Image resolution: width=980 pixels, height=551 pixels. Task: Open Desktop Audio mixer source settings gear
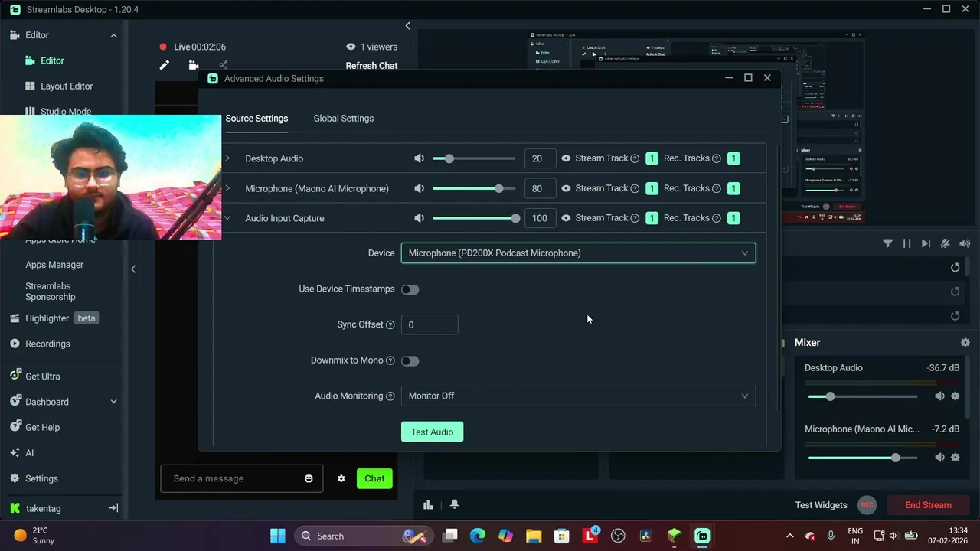[955, 396]
